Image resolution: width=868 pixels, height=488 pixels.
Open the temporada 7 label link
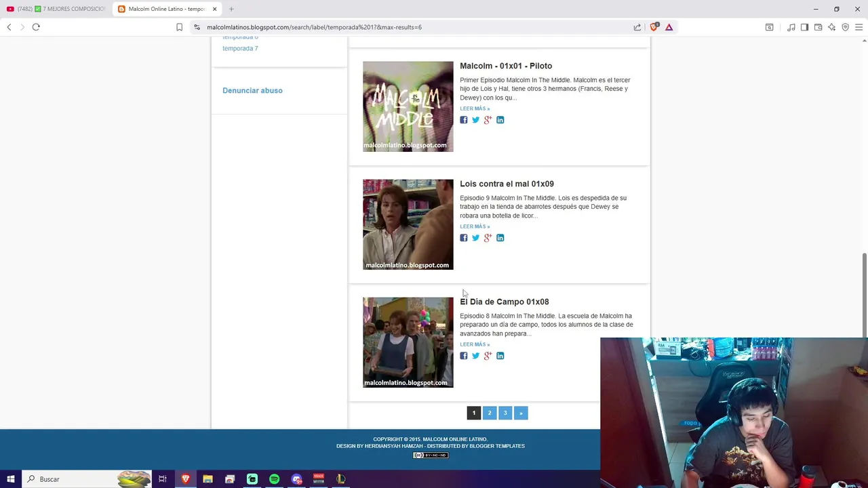(240, 48)
